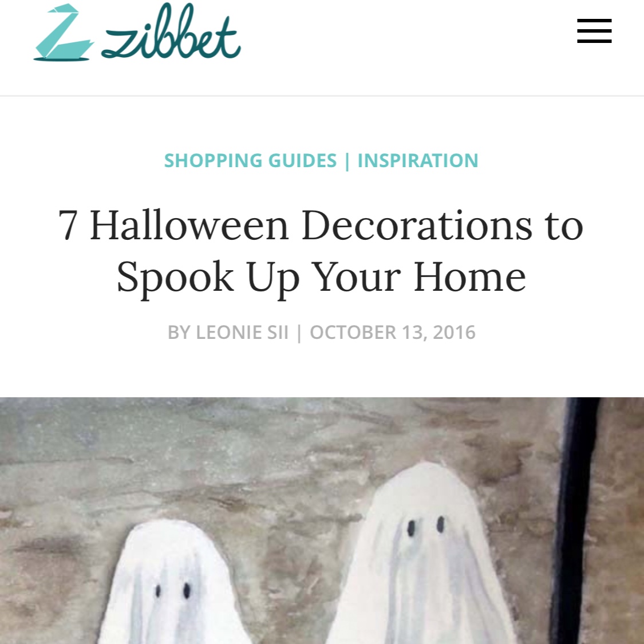Open the hamburger navigation menu
The height and width of the screenshot is (644, 644).
594,31
